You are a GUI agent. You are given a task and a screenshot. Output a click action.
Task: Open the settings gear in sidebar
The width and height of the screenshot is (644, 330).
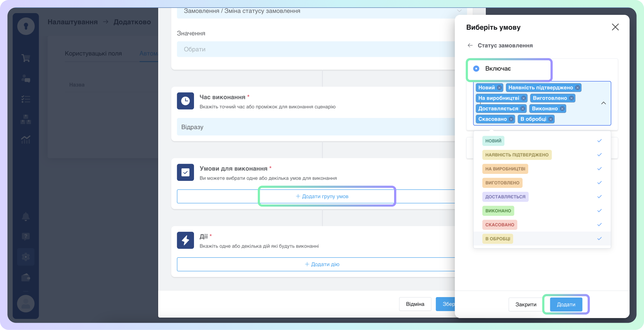pyautogui.click(x=26, y=257)
